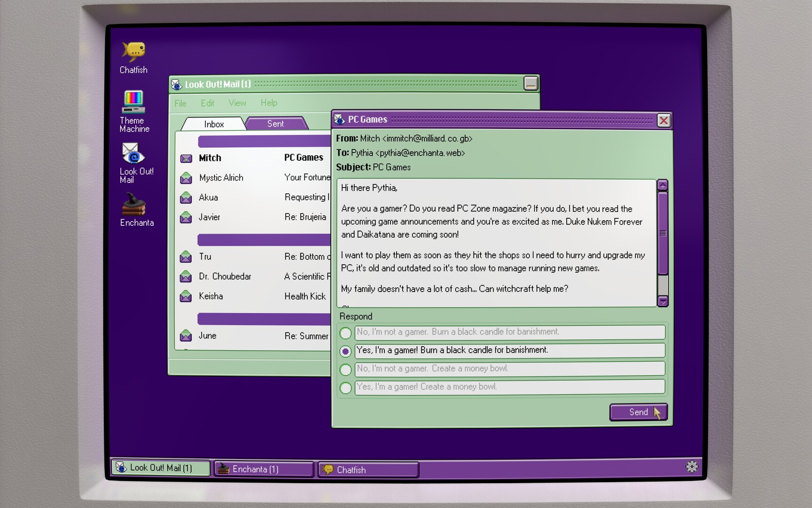
Task: Switch to the Inbox tab
Action: 214,124
